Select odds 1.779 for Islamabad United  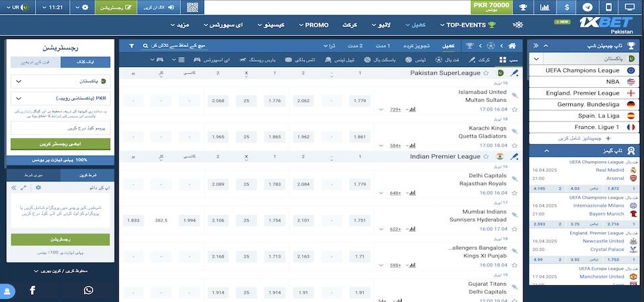pos(360,101)
